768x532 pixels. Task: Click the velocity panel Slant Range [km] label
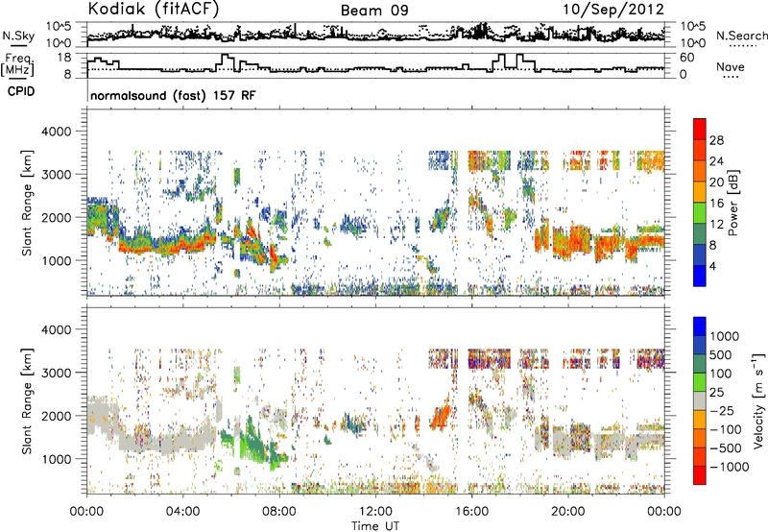point(27,400)
